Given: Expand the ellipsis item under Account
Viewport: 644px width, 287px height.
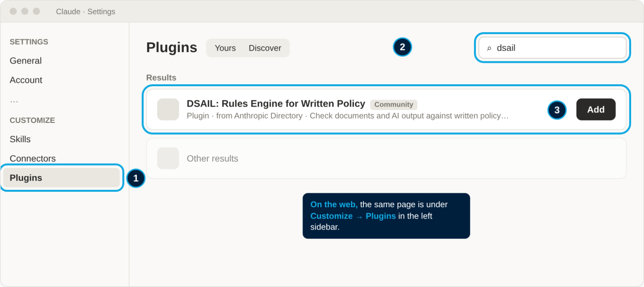Looking at the screenshot, I should coord(14,100).
